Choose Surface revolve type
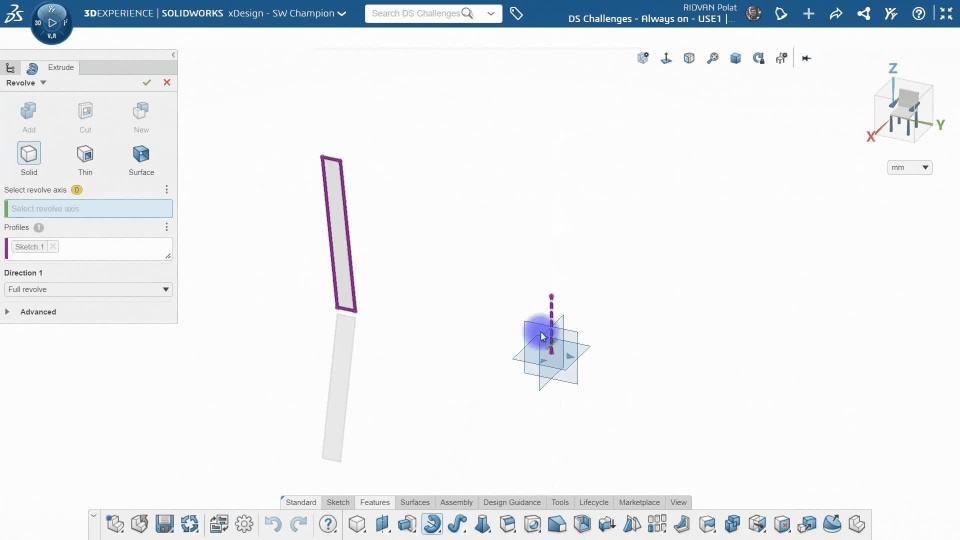960x540 pixels. point(141,159)
